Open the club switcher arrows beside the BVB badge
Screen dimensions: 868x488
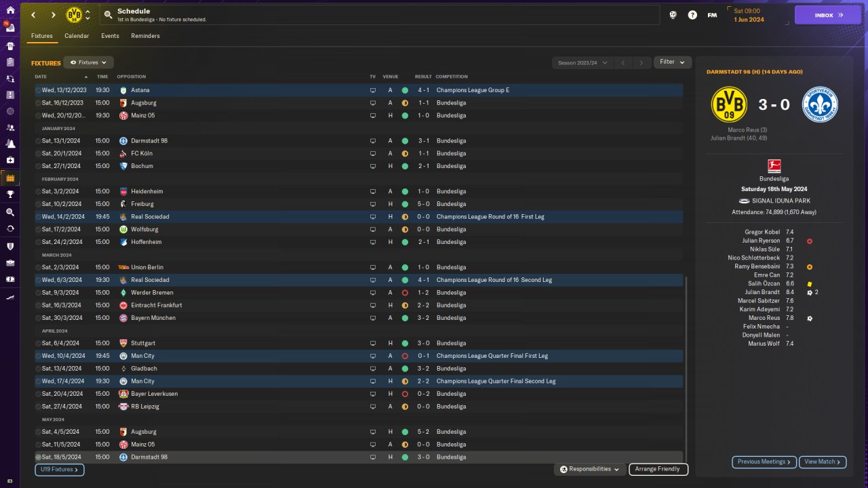pos(87,15)
